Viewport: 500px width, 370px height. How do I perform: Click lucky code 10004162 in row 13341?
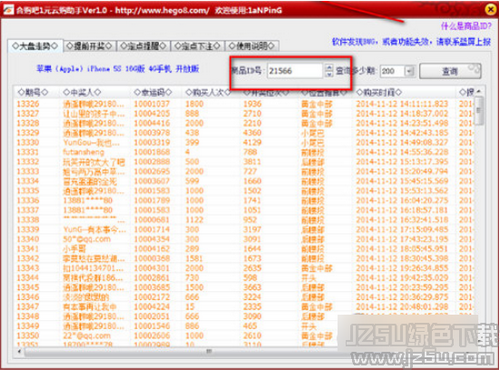click(x=152, y=249)
